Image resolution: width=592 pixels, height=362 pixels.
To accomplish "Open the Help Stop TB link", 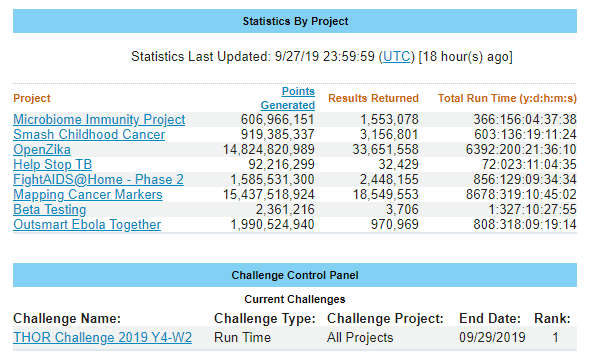I will (x=52, y=165).
